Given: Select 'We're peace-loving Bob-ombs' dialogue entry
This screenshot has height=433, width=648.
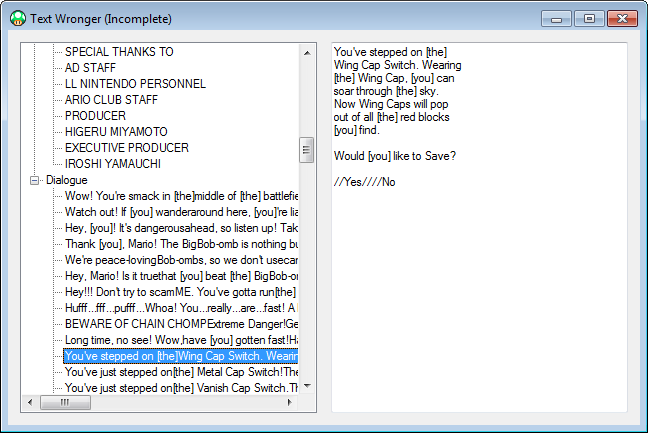Looking at the screenshot, I should (x=181, y=260).
